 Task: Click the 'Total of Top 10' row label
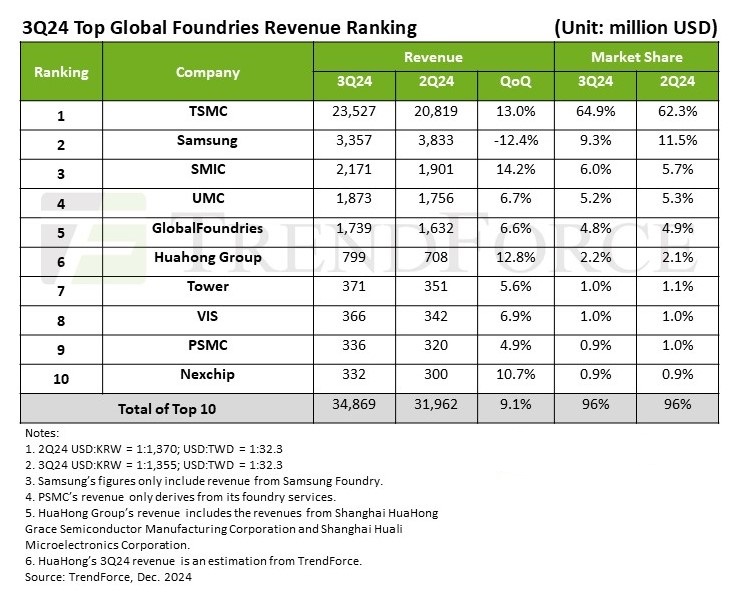click(x=167, y=409)
